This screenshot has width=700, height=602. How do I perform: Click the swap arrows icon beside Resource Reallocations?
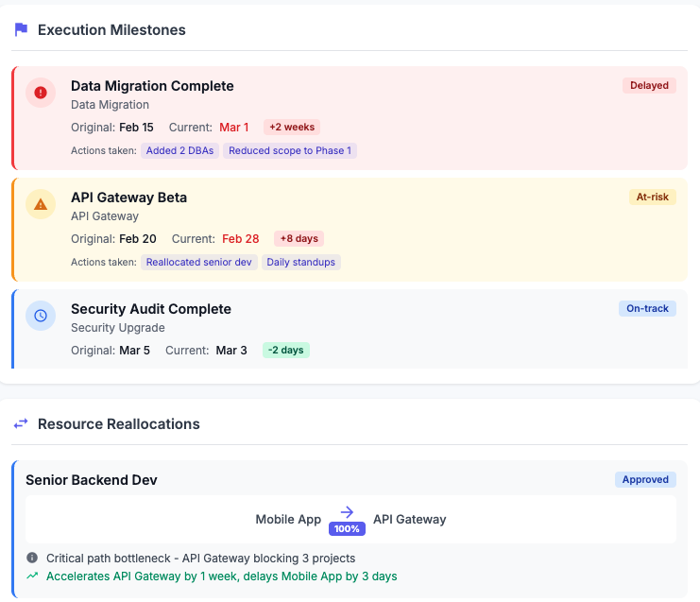21,423
